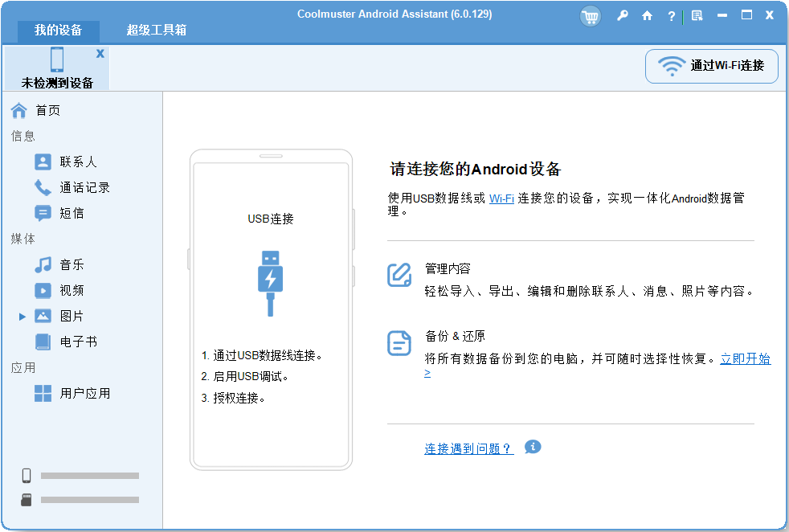Open 联系人 in the sidebar
Viewport: 789px width, 532px height.
point(78,162)
